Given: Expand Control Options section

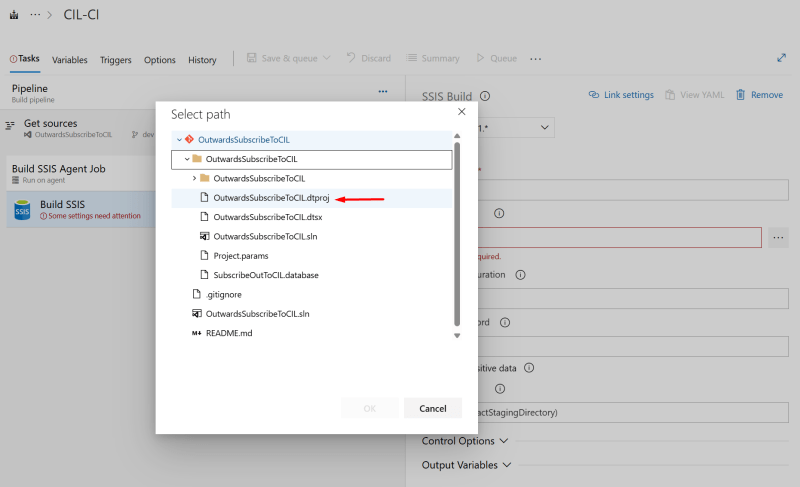Looking at the screenshot, I should (465, 441).
